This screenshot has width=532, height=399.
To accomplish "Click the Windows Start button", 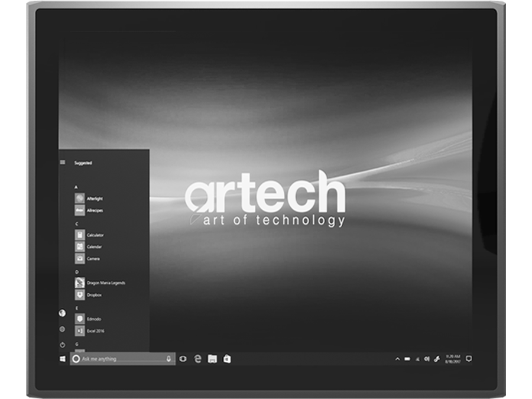I will (63, 359).
